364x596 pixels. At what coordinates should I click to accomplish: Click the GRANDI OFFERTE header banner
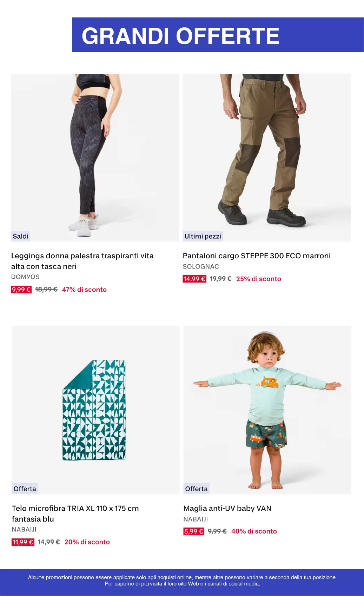tap(218, 35)
